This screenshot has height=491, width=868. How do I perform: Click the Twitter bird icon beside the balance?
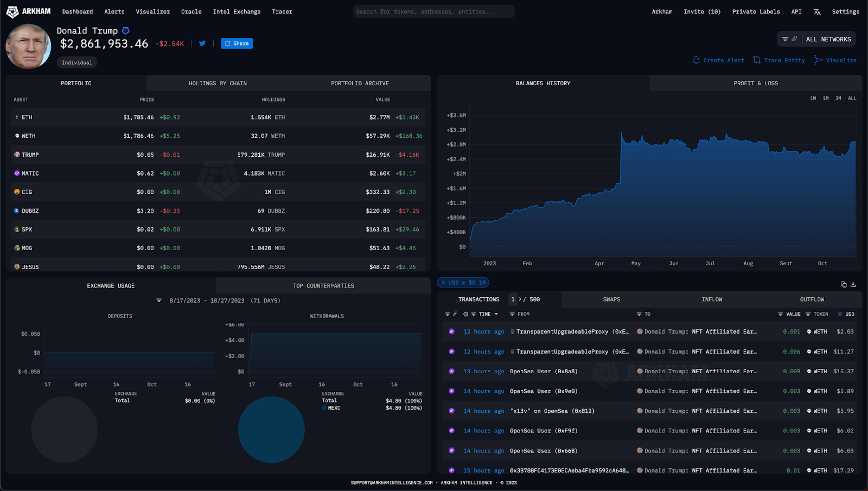click(x=202, y=43)
